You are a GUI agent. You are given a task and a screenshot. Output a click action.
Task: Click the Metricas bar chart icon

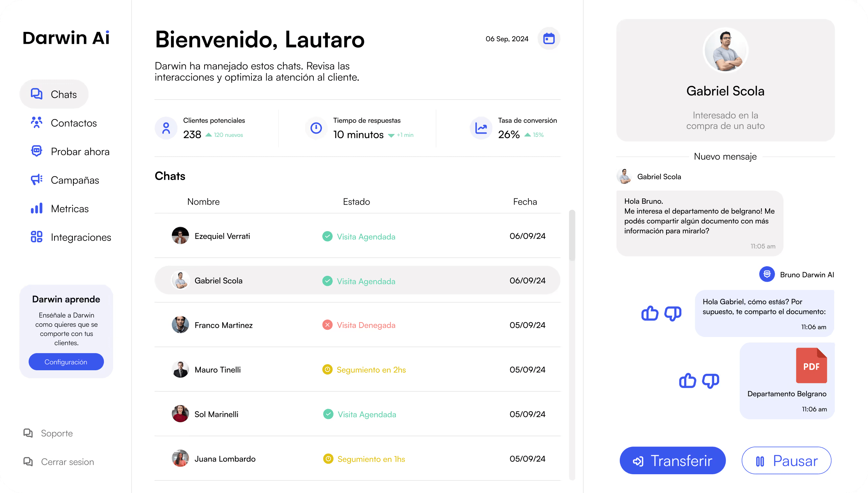pyautogui.click(x=36, y=208)
